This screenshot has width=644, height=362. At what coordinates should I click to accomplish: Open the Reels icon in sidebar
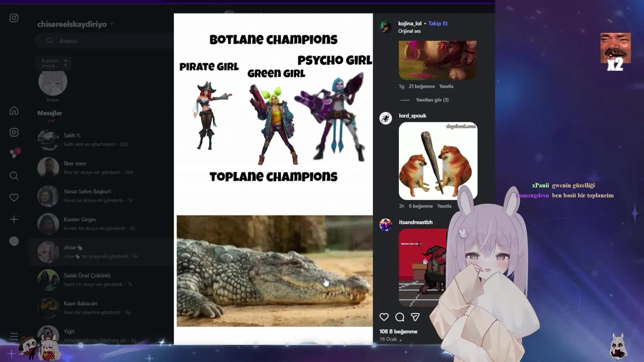click(x=14, y=132)
